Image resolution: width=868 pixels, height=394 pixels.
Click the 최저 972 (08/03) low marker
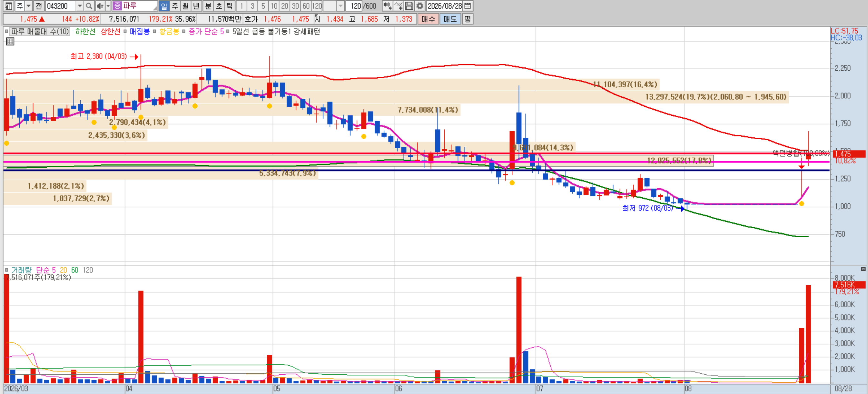[647, 208]
